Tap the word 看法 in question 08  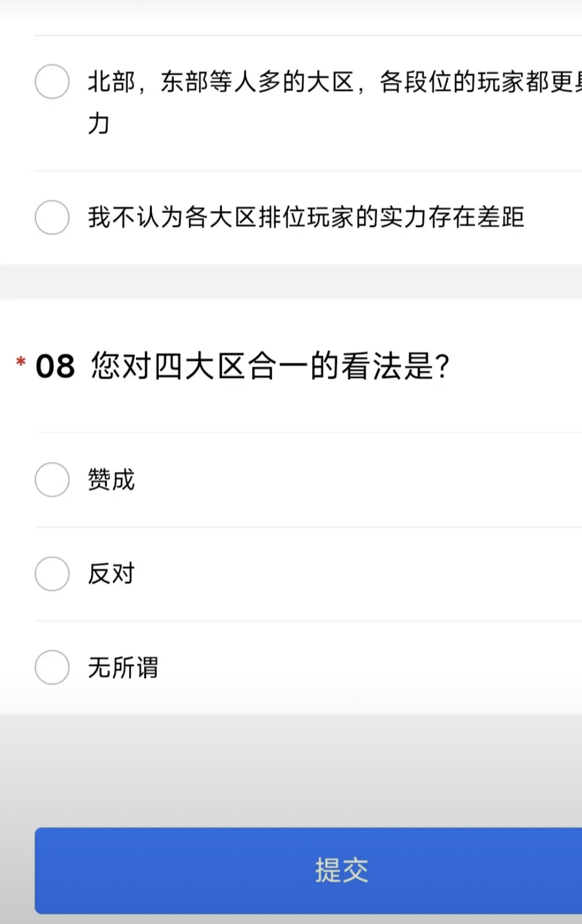(371, 366)
